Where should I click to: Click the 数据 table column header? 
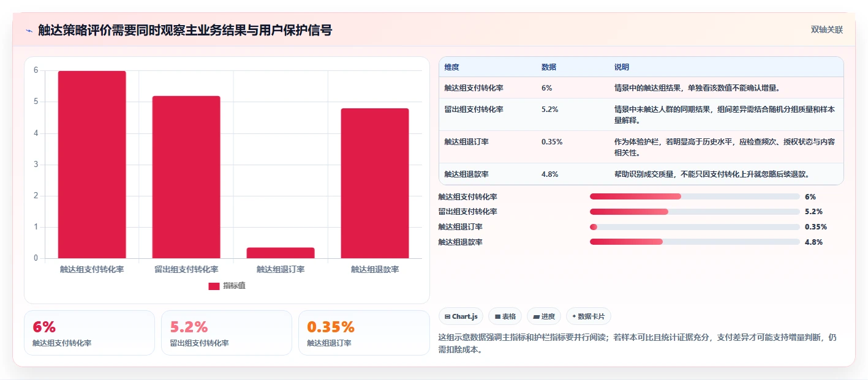549,67
